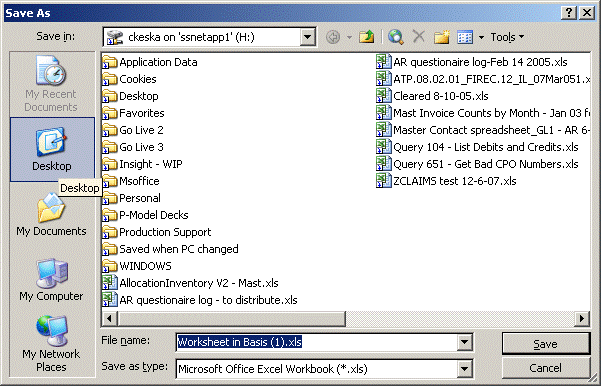Click the Views grid icon
Viewport: 601px width, 386px height.
(x=465, y=37)
